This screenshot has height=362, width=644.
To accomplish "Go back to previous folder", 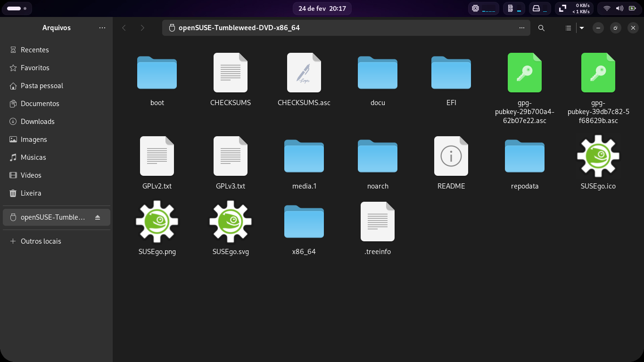I will [x=124, y=28].
